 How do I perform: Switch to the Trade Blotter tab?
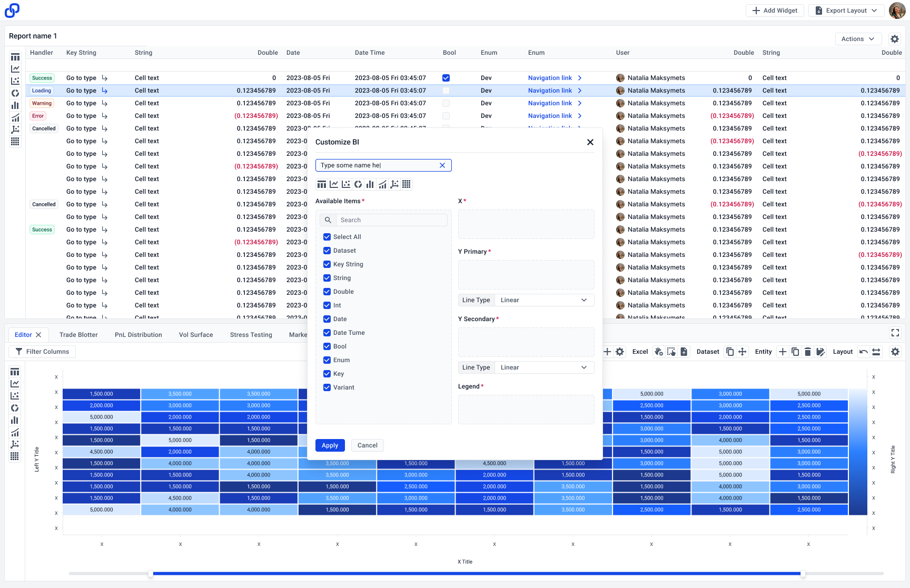pos(78,335)
